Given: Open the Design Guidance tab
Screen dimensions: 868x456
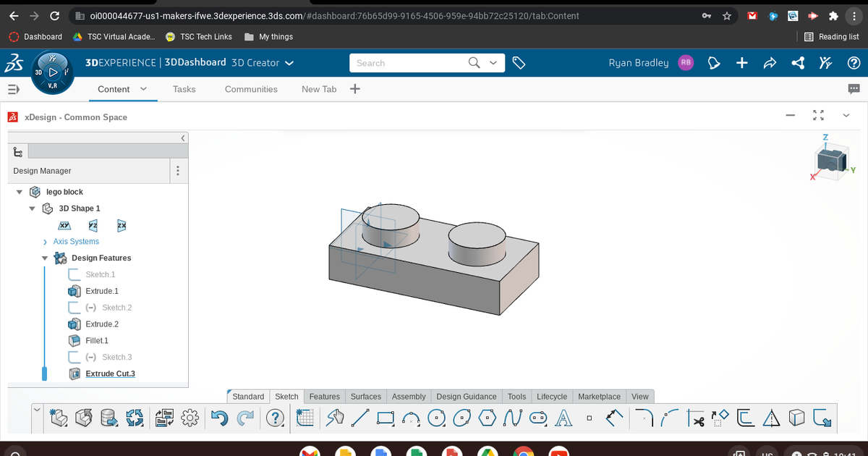Looking at the screenshot, I should [467, 397].
